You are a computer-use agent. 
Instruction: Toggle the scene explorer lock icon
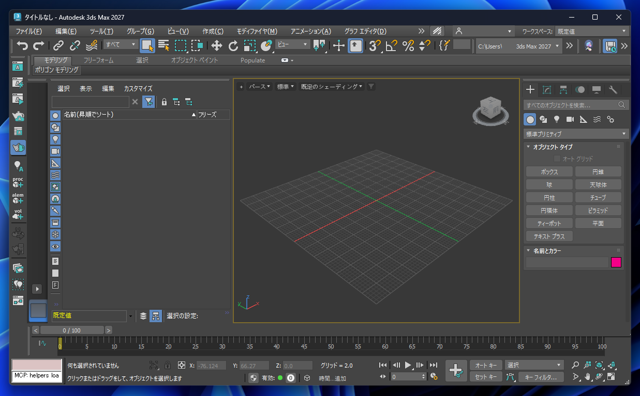pyautogui.click(x=164, y=102)
